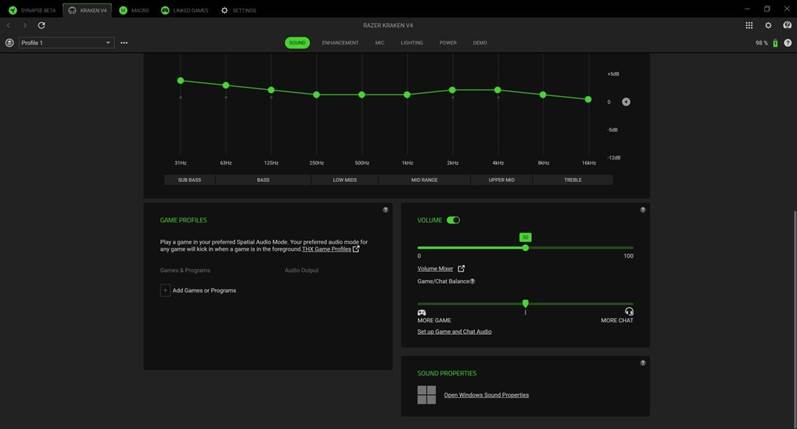Click the 4kHz equalizer point
Screen dimensions: 797x429
[x=498, y=90]
